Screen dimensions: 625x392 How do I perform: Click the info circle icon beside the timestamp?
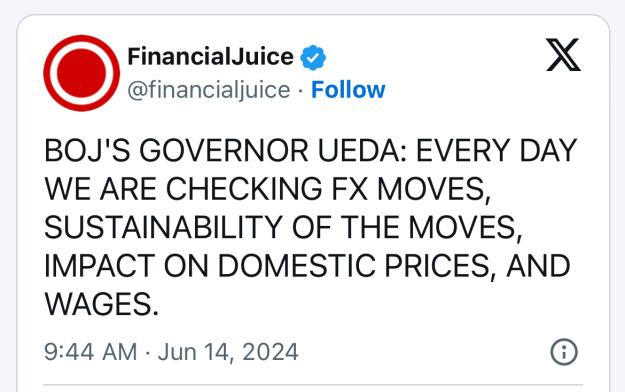564,352
